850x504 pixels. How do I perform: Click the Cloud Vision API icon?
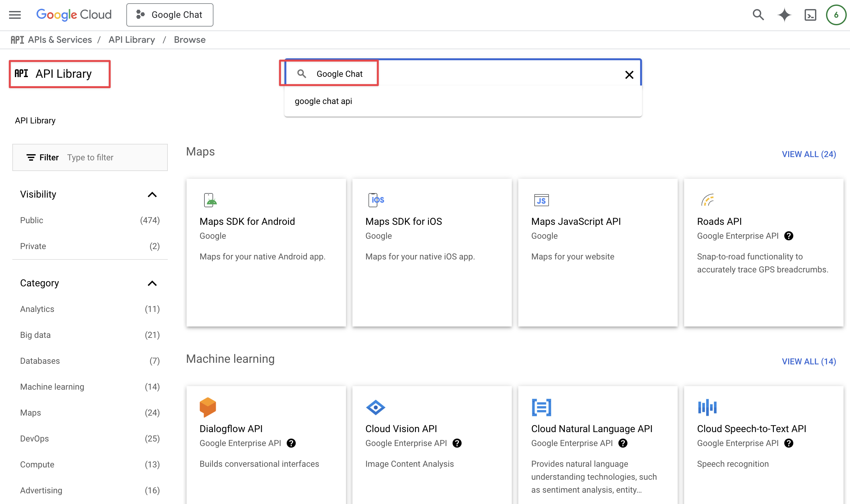point(375,407)
